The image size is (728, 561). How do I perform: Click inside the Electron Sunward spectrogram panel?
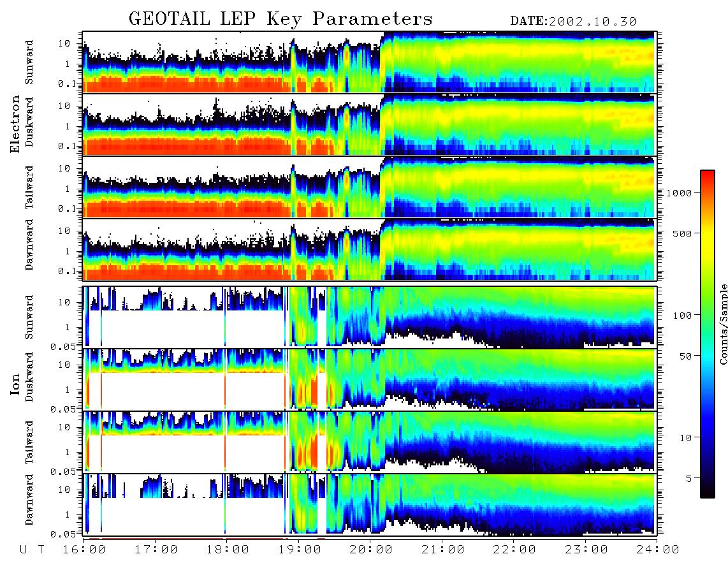point(369,62)
